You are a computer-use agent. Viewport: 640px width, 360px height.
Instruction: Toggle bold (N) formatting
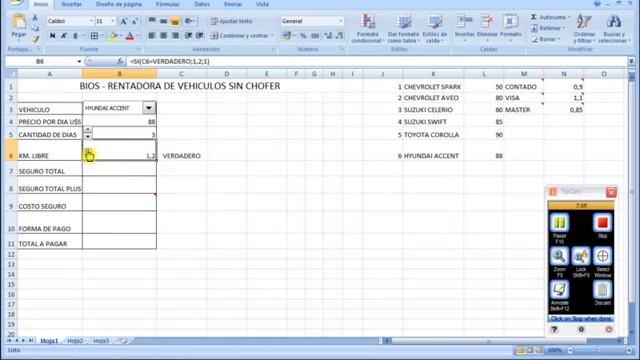pyautogui.click(x=52, y=36)
